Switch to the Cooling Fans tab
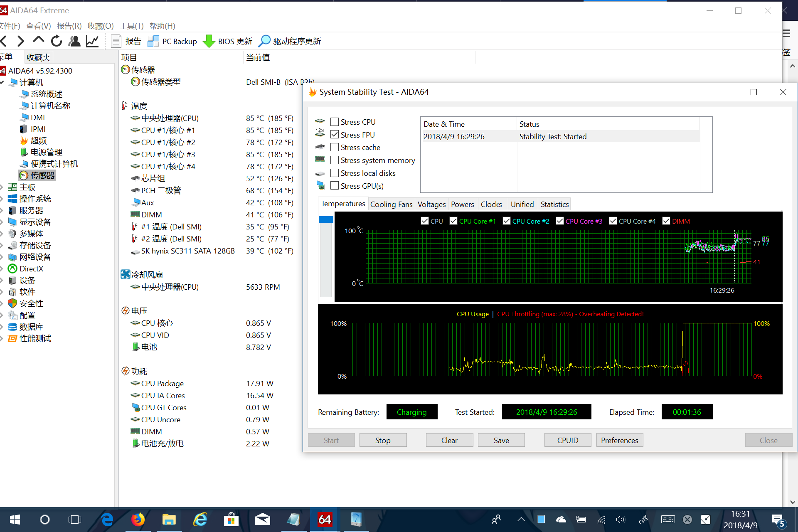Image resolution: width=798 pixels, height=532 pixels. click(391, 204)
